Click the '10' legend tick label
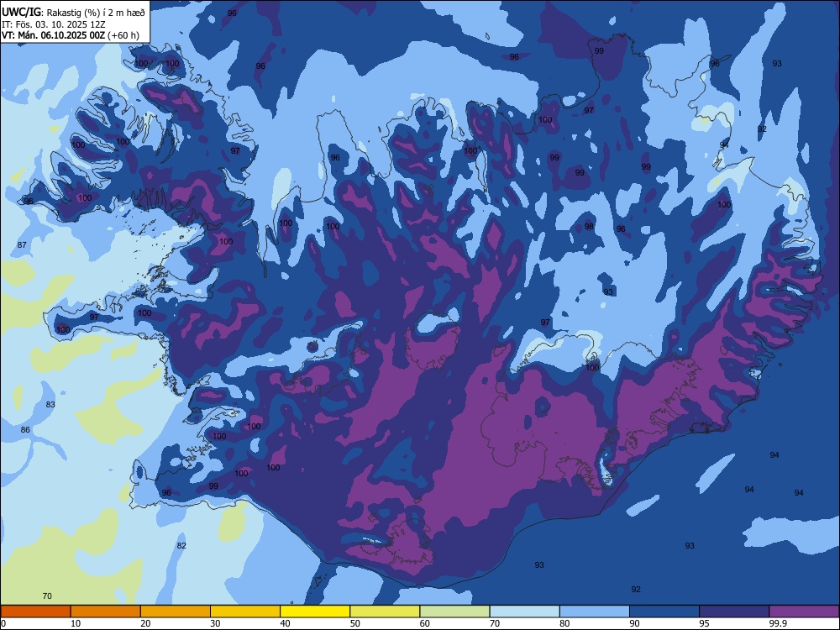Screen dimensions: 840x630 (76, 623)
